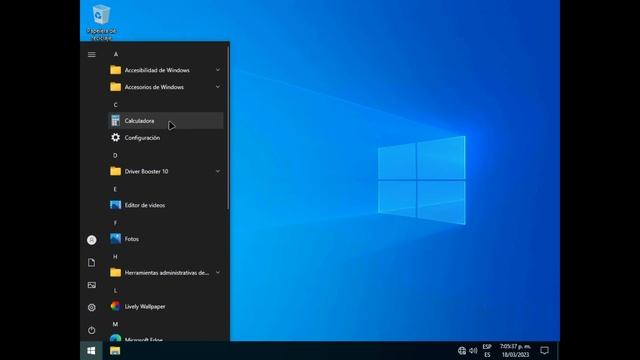Open the Fotos app
The height and width of the screenshot is (360, 640).
pyautogui.click(x=165, y=239)
